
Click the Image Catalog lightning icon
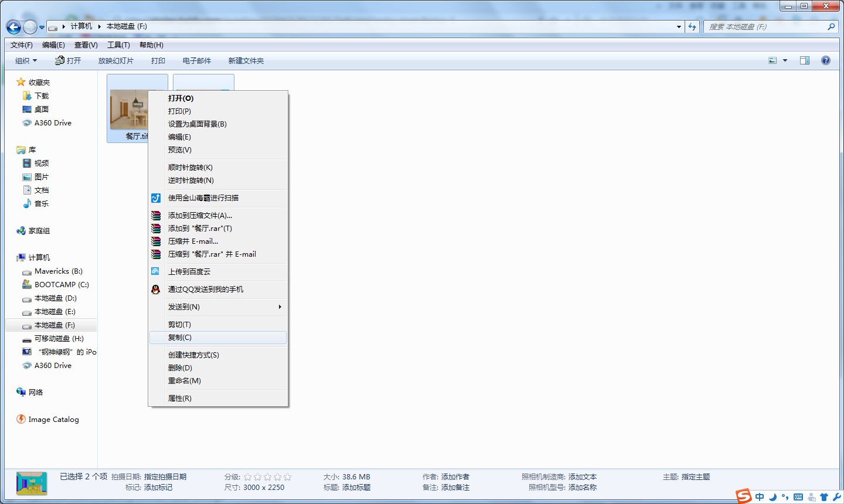coord(21,419)
